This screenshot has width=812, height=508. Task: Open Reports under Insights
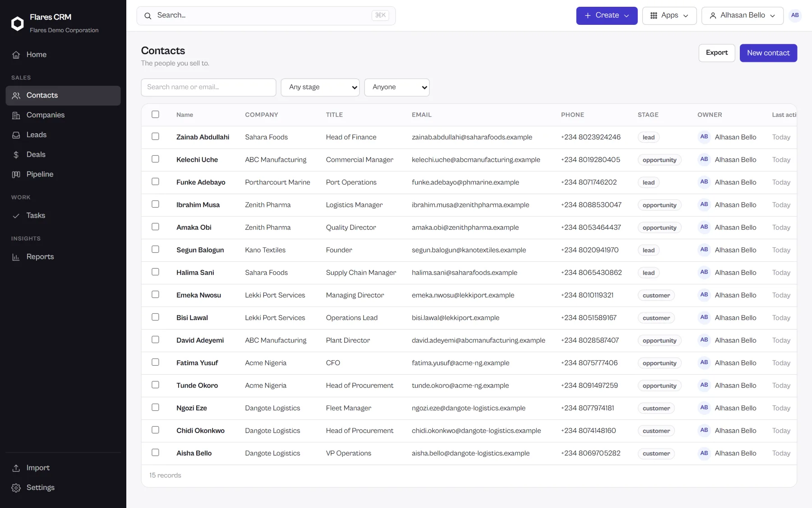[x=63, y=257]
